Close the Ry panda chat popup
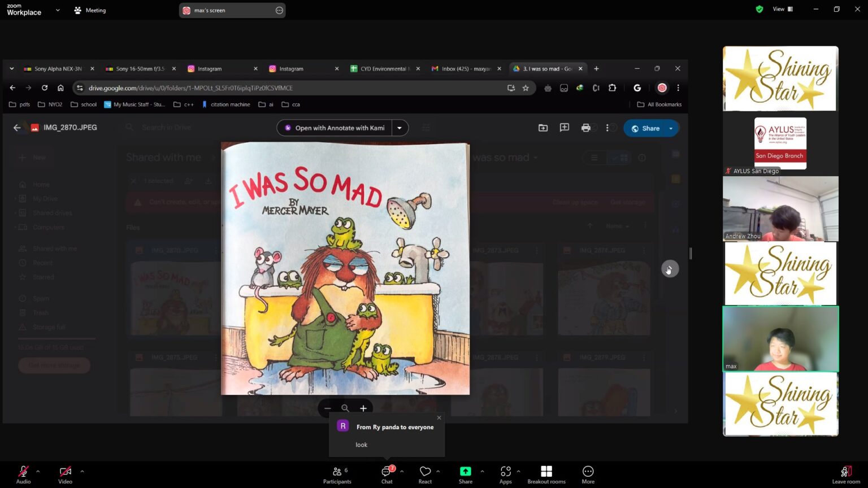Screen dimensions: 868x488 coord(439,418)
